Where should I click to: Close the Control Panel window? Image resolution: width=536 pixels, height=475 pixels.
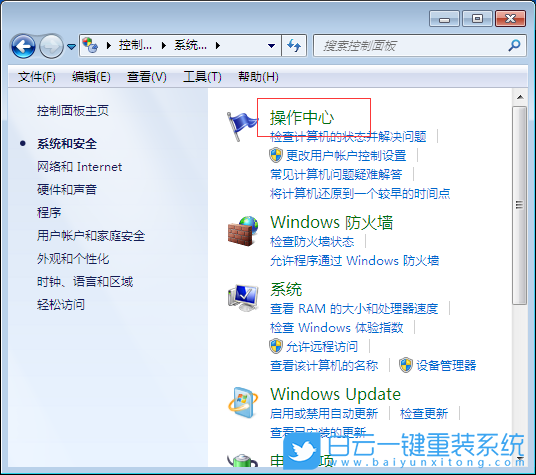510,19
